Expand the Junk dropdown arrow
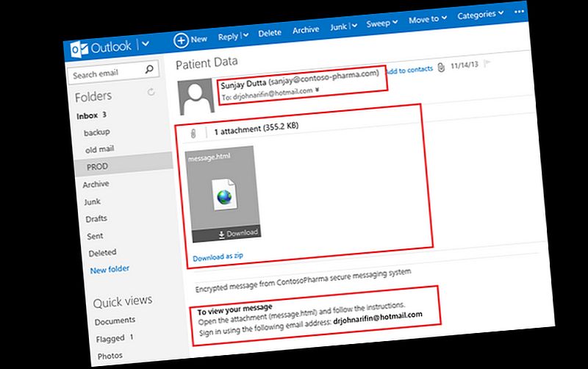Image resolution: width=588 pixels, height=369 pixels. click(x=354, y=26)
